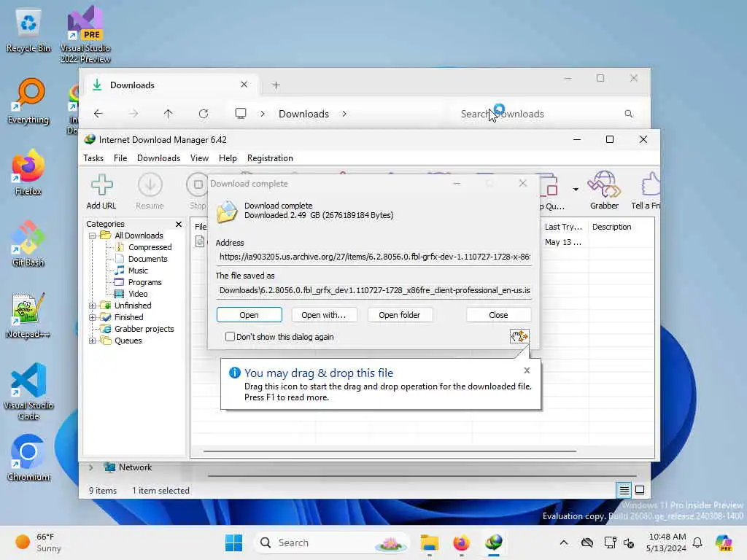
Task: Click the Windows Start button
Action: tap(233, 542)
